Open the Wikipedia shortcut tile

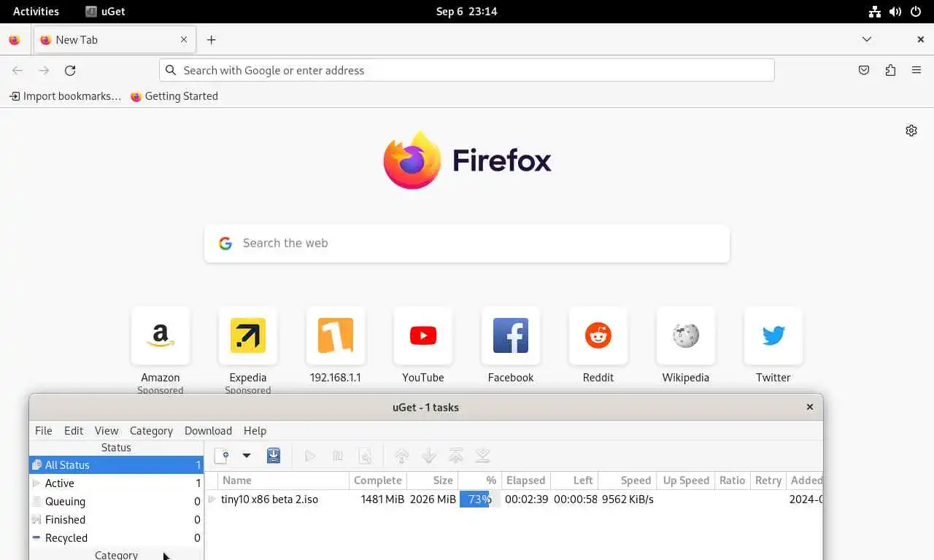686,335
